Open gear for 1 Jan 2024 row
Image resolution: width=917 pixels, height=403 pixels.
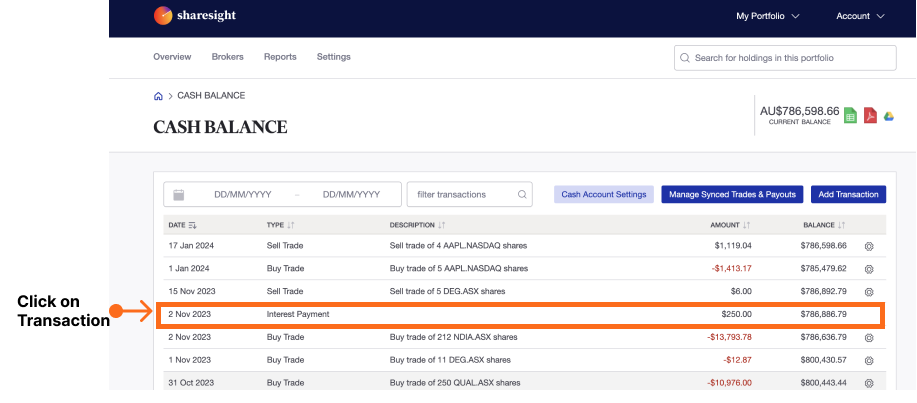(x=869, y=269)
